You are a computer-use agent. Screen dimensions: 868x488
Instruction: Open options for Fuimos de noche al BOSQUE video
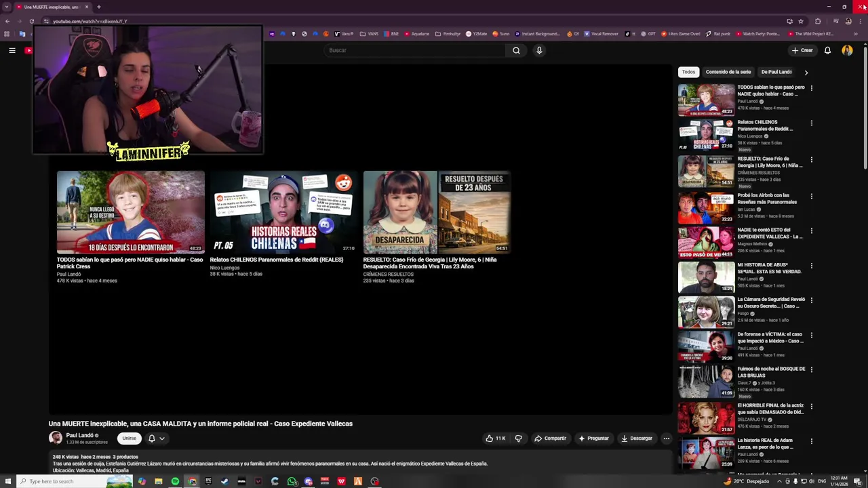point(811,370)
